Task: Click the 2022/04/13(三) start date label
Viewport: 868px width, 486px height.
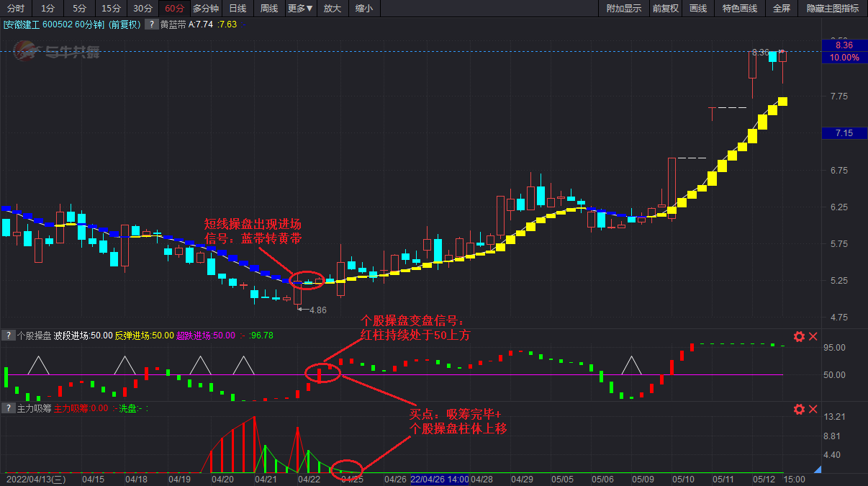Action: point(35,479)
